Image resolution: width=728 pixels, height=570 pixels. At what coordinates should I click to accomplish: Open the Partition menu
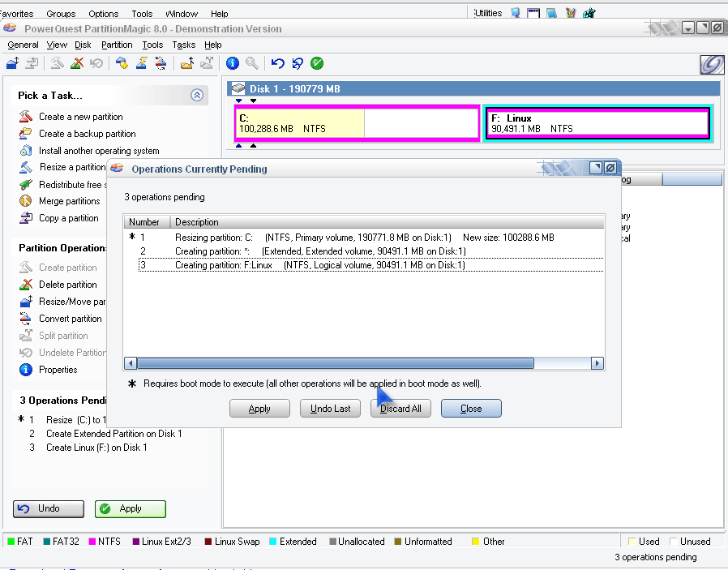[x=117, y=45]
